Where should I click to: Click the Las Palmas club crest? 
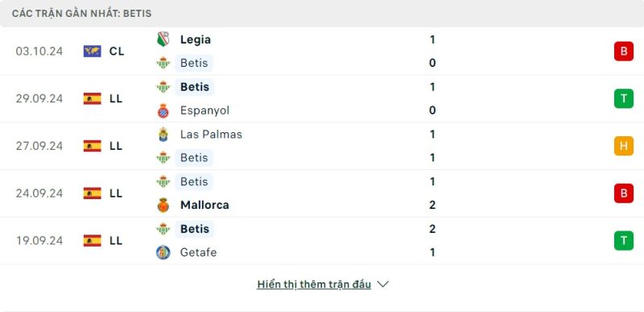163,135
